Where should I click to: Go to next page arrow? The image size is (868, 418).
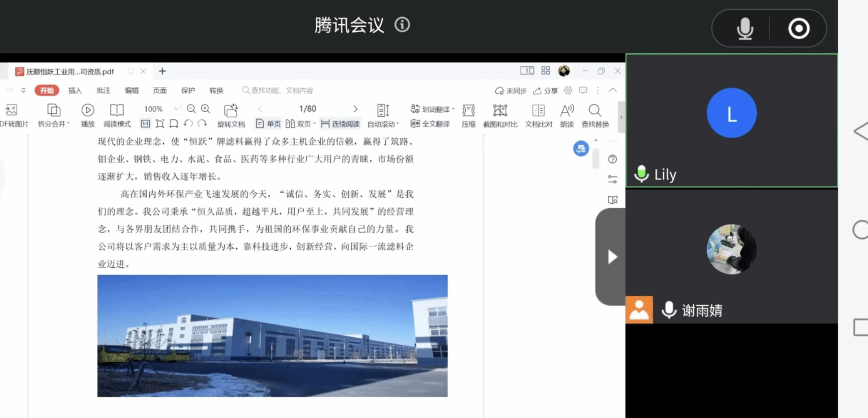click(x=355, y=109)
